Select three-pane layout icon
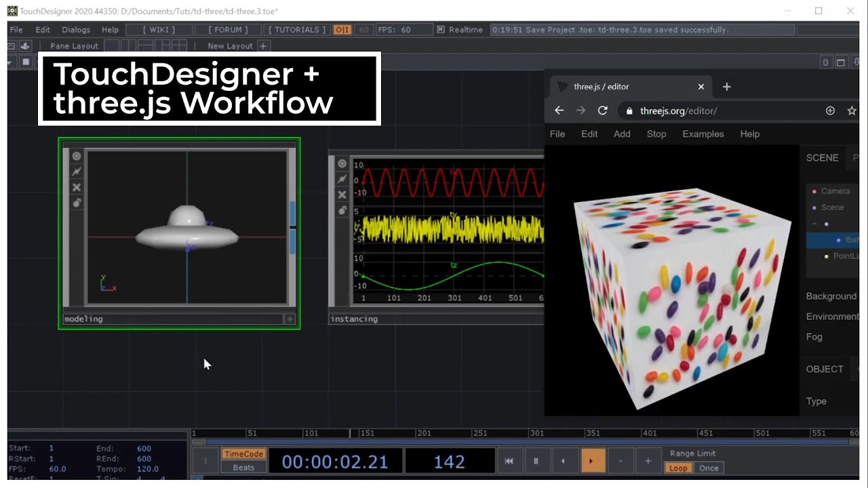 162,45
